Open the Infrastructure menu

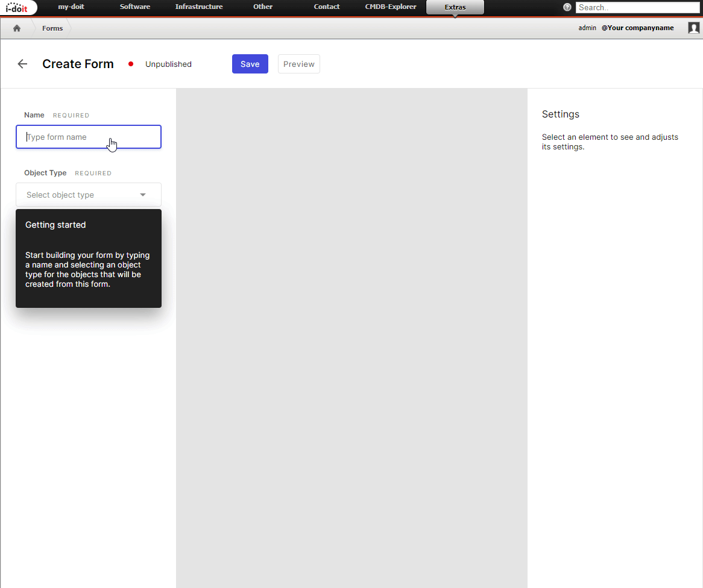(x=199, y=7)
